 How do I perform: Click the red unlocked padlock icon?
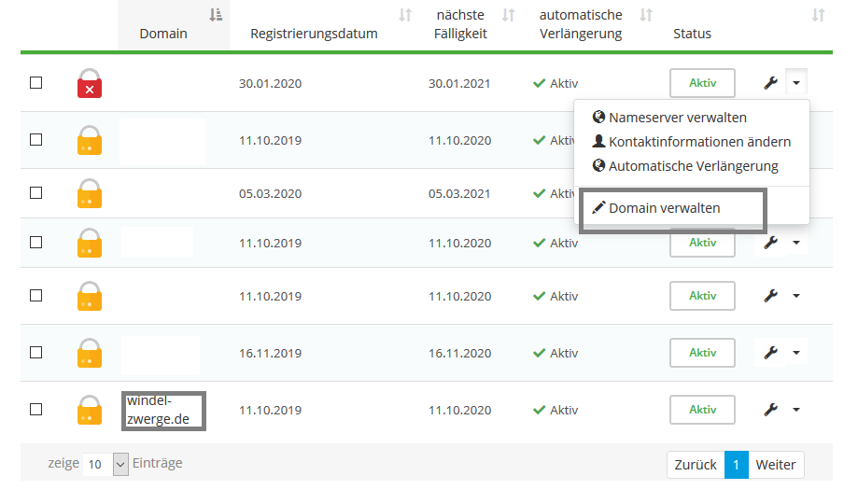(90, 83)
